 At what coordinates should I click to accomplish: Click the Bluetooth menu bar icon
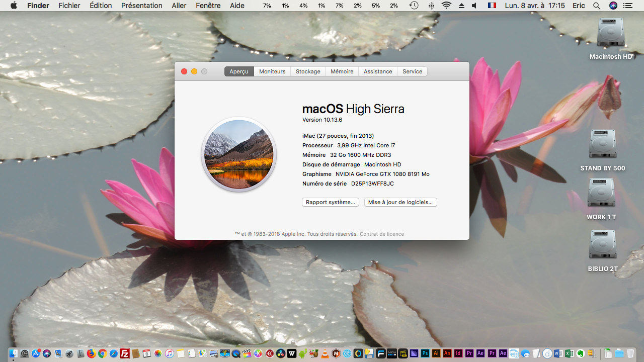tap(431, 6)
